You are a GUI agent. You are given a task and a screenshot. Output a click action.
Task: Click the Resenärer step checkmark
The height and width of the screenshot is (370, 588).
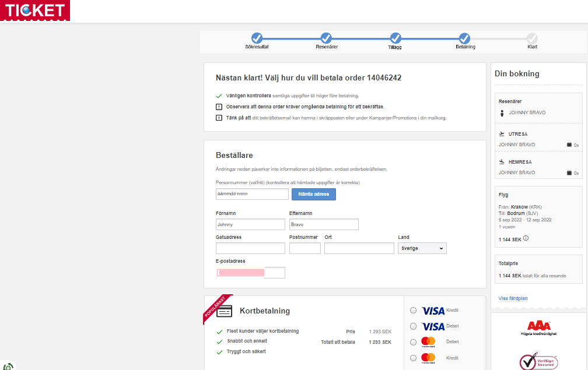pos(326,38)
